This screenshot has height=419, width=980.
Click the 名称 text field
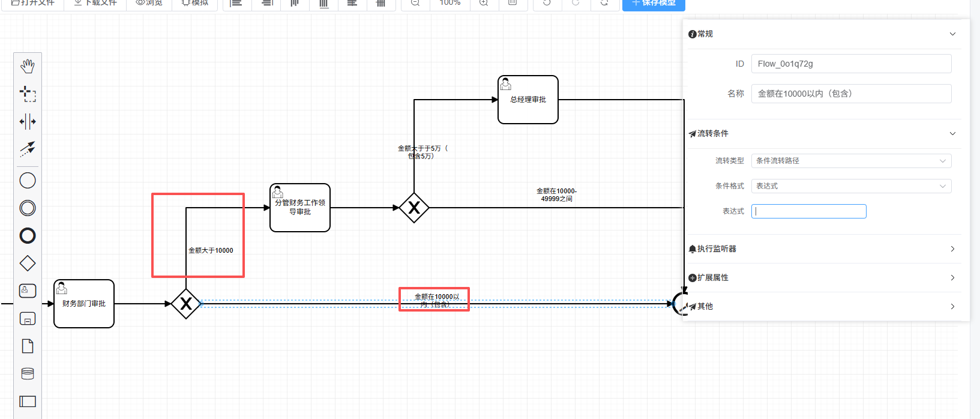[x=851, y=94]
